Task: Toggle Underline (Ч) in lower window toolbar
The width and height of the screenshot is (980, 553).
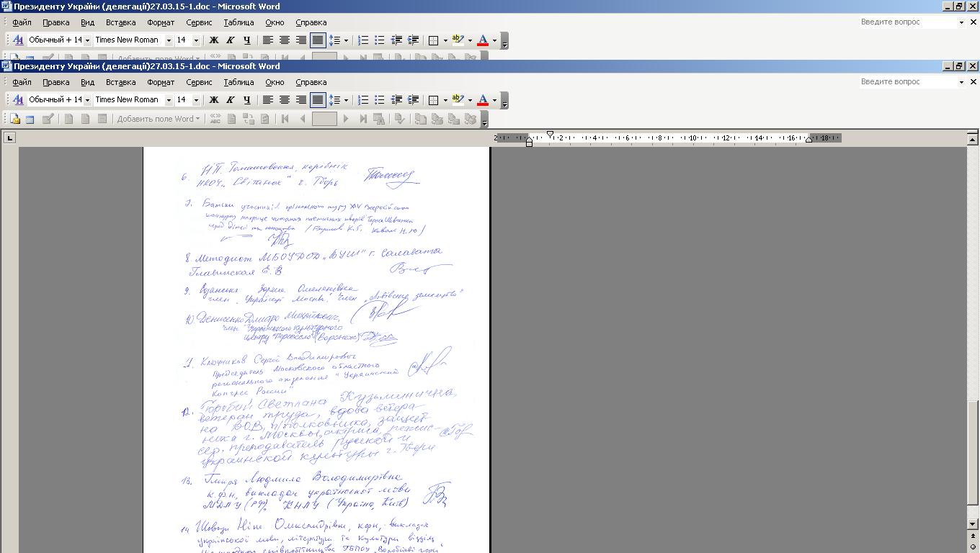Action: [x=246, y=100]
